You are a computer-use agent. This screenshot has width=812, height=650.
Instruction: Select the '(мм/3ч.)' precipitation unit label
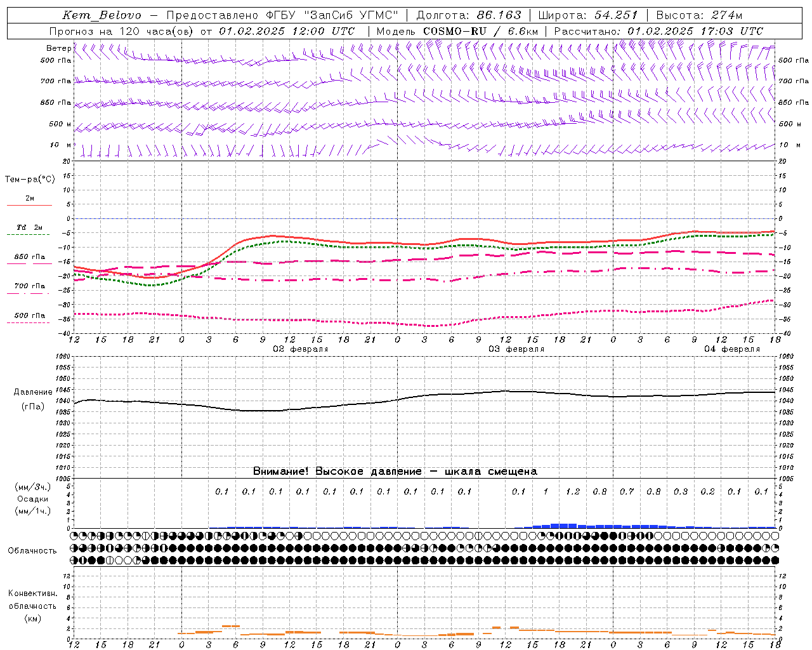coord(32,487)
